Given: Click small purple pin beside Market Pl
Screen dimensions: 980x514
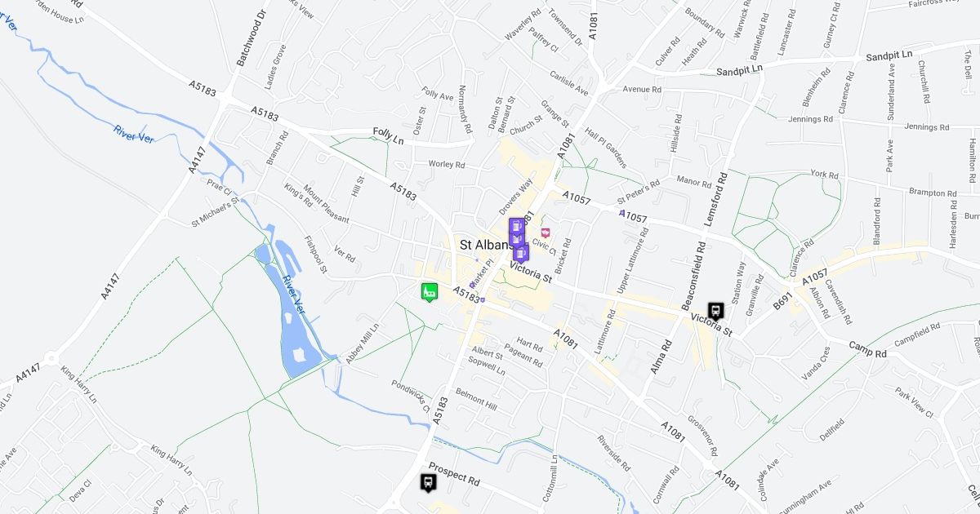Looking at the screenshot, I should (x=473, y=284).
